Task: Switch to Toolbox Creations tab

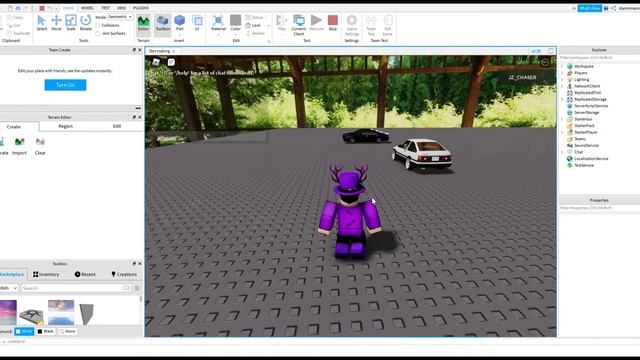Action: click(x=124, y=274)
